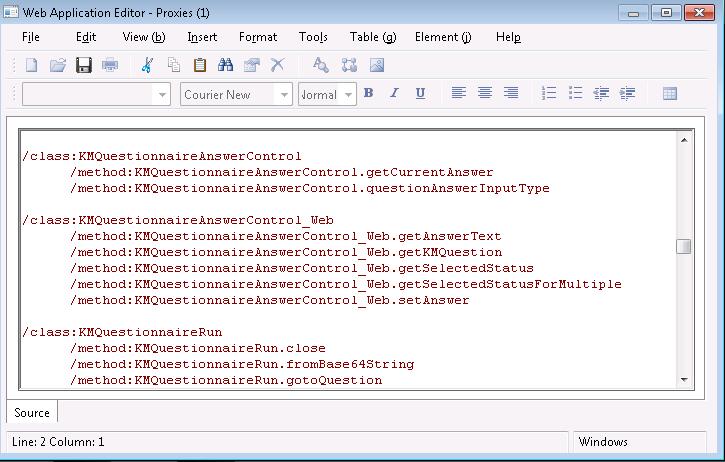Click the scrollbar down arrow
The image size is (725, 462).
(x=684, y=380)
